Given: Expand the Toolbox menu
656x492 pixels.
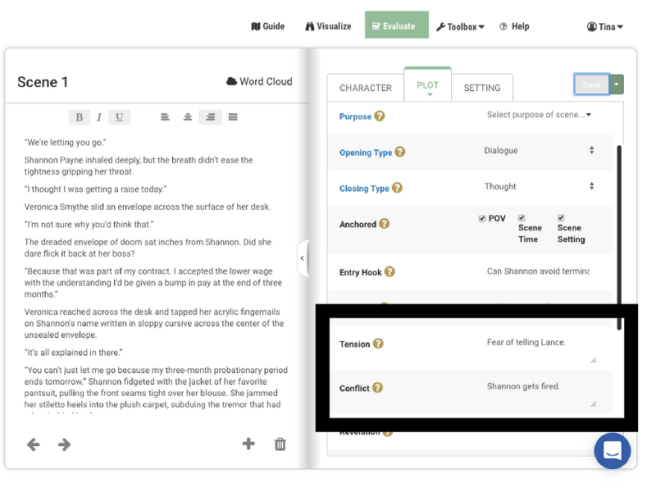Looking at the screenshot, I should click(460, 26).
